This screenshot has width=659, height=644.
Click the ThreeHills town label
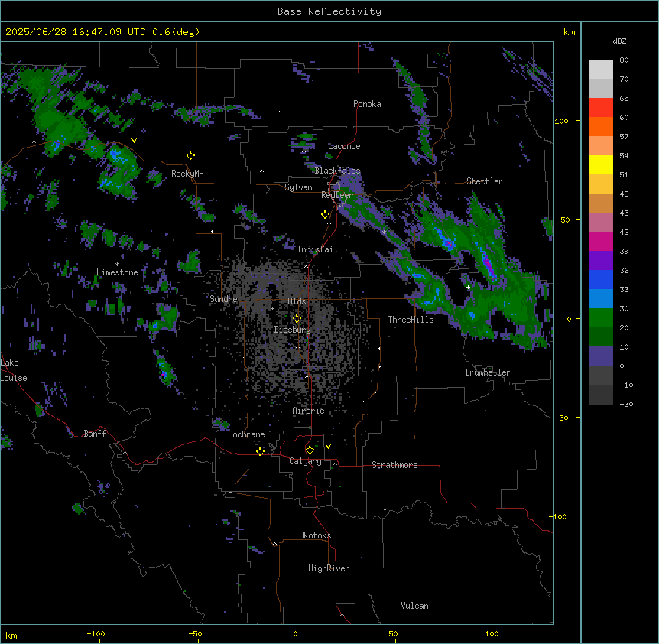coord(411,320)
